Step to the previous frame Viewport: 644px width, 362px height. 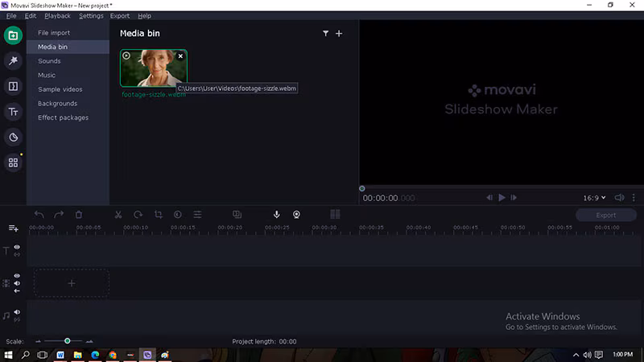click(489, 198)
